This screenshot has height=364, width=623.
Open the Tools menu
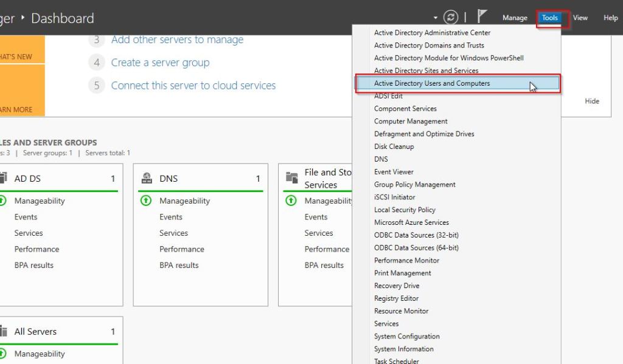coord(549,18)
